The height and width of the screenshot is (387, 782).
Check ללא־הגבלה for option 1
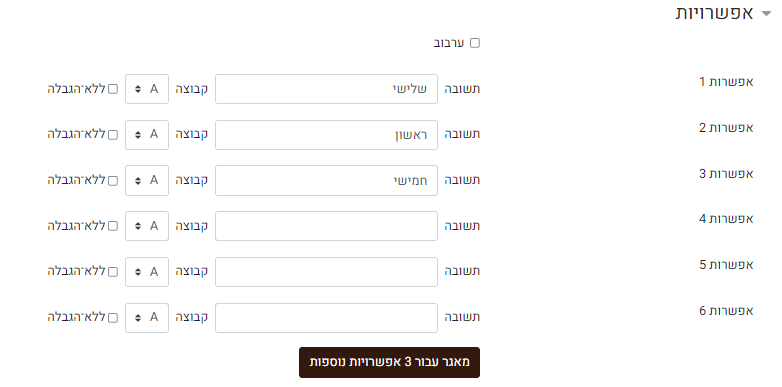(x=113, y=89)
